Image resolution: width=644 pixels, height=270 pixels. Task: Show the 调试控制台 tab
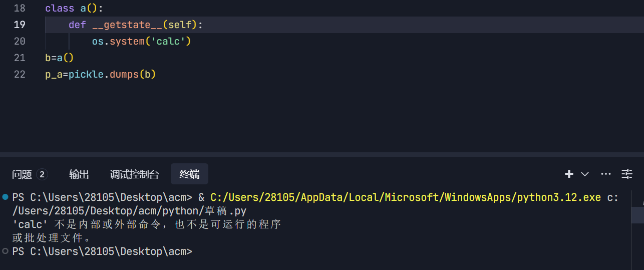tap(135, 174)
